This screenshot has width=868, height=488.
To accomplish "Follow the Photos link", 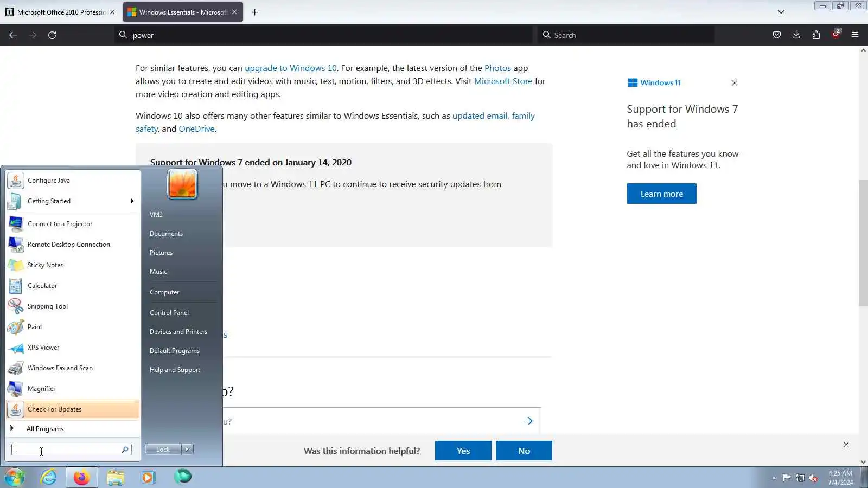I will tap(497, 68).
